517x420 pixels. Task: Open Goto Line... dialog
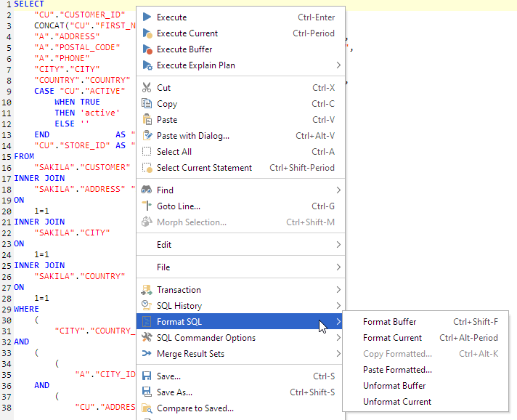[x=178, y=206]
